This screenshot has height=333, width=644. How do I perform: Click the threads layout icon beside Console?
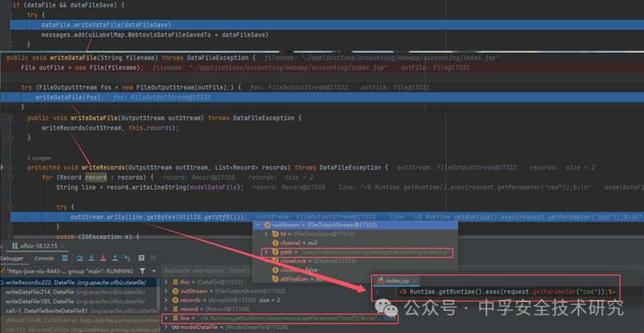[x=65, y=258]
